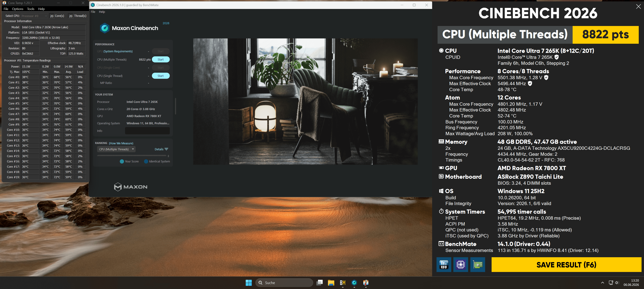Click the Details filter icon in Ranking
The image size is (644, 289).
coord(166,149)
